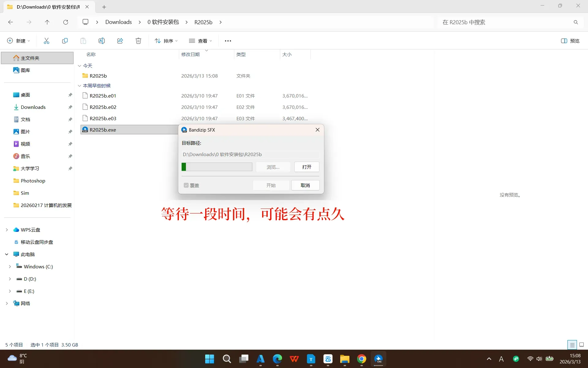Click the 浏览... browse button
The height and width of the screenshot is (368, 588).
pos(273,167)
